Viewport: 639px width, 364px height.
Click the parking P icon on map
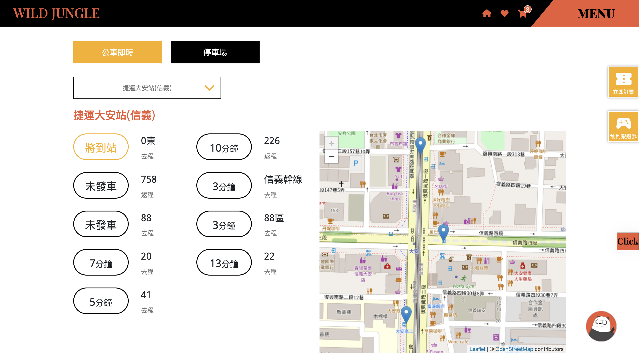coord(356,164)
